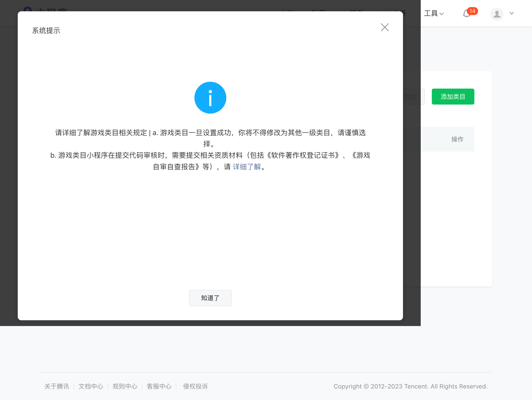The image size is (532, 400).
Task: Close the 系统提示 dialog with X
Action: (385, 27)
